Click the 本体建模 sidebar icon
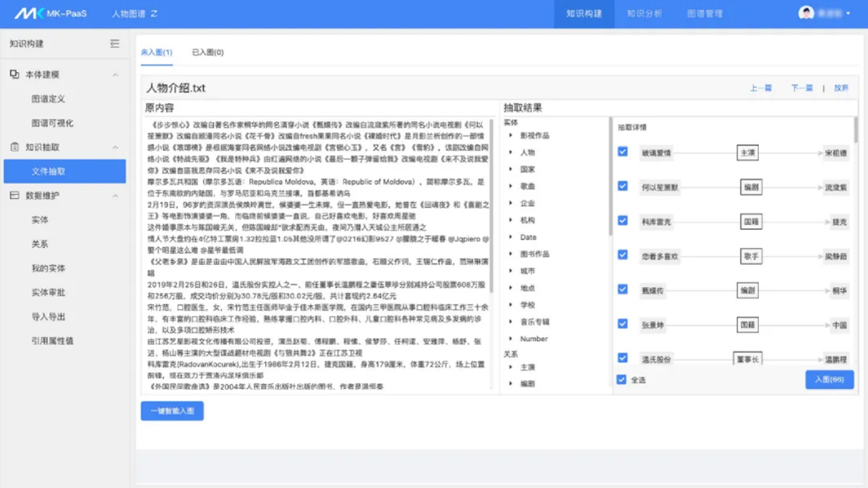Image resolution: width=868 pixels, height=488 pixels. point(15,75)
